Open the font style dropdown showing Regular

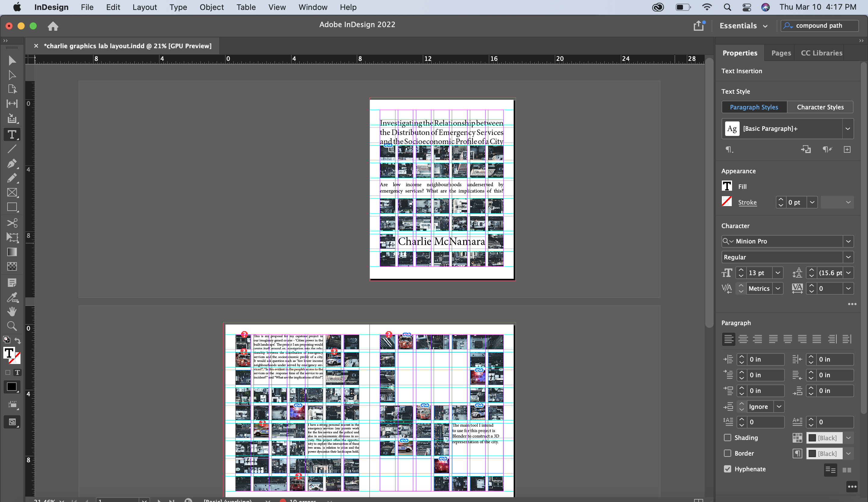[849, 257]
